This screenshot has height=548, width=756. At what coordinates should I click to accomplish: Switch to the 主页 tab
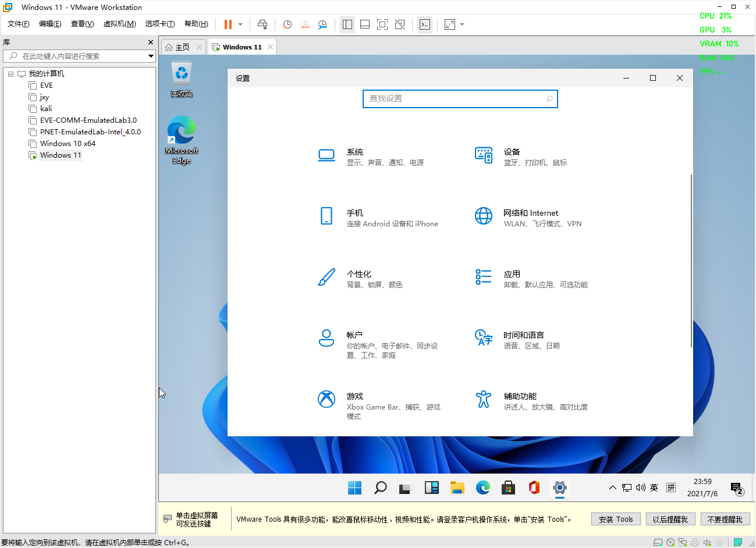pyautogui.click(x=183, y=47)
